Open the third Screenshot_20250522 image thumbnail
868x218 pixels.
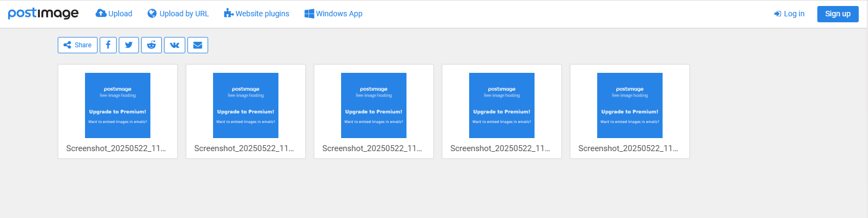(374, 105)
